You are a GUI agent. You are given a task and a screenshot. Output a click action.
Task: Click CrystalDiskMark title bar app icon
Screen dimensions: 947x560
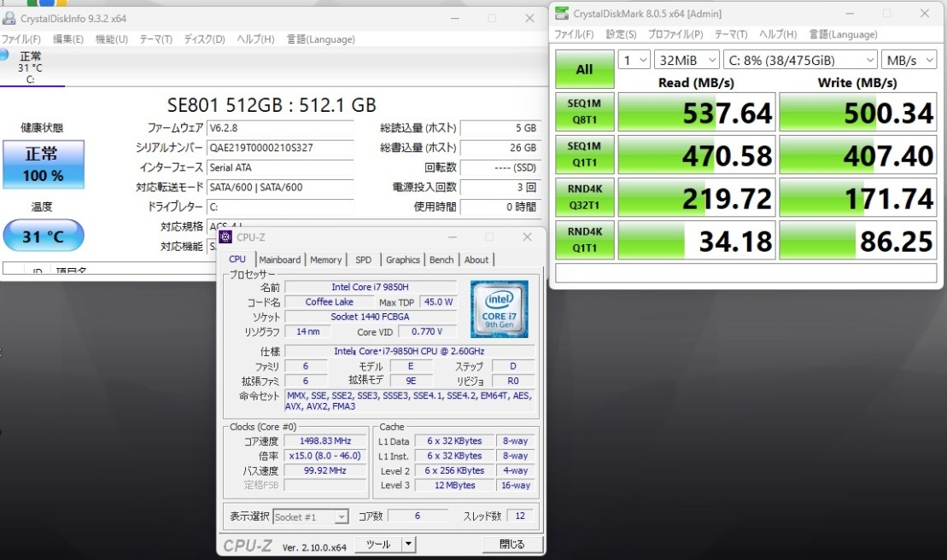point(562,13)
